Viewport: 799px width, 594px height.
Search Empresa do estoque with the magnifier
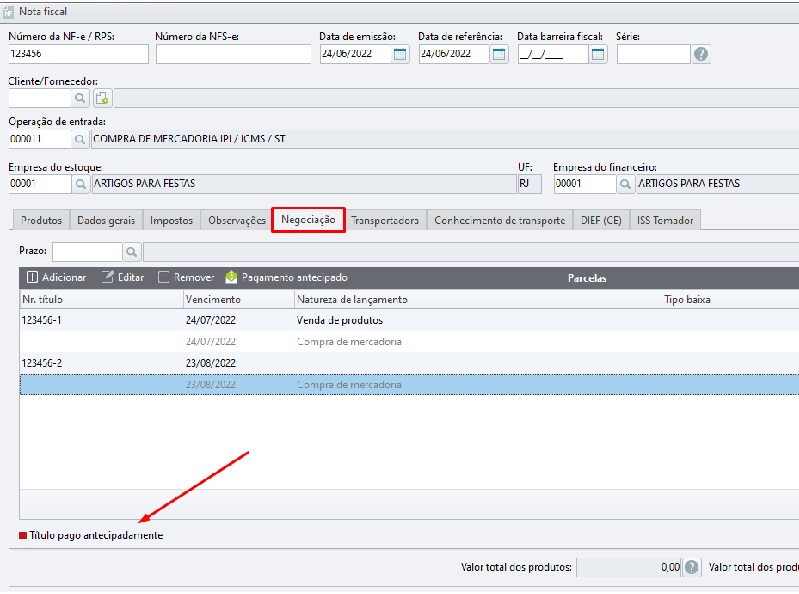81,184
